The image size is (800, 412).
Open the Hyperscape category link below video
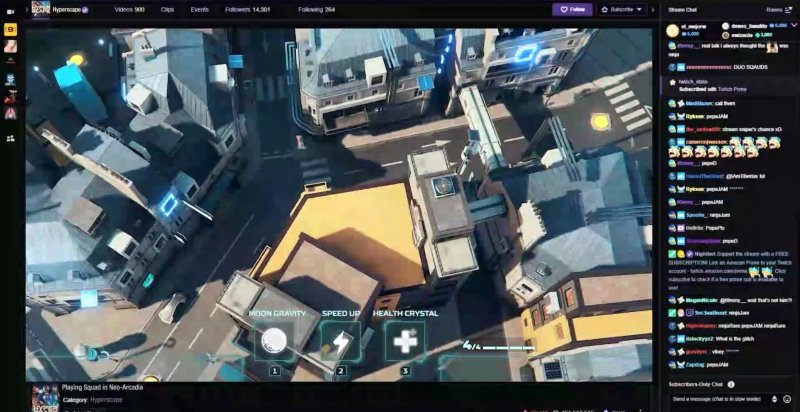(x=107, y=400)
